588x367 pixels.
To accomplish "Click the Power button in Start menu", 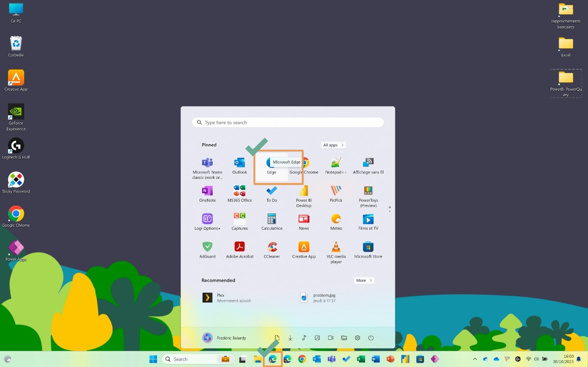I will click(x=371, y=338).
